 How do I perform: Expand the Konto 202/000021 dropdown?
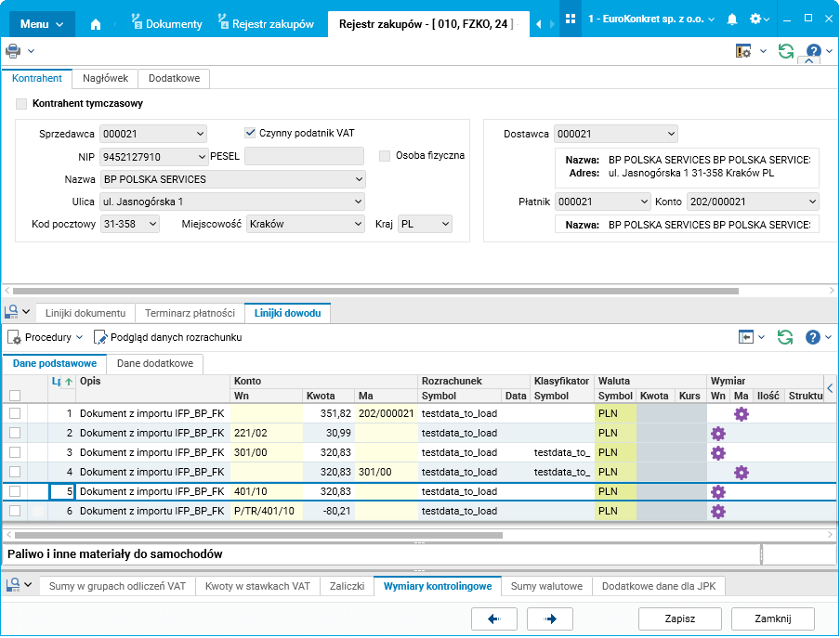[x=812, y=202]
